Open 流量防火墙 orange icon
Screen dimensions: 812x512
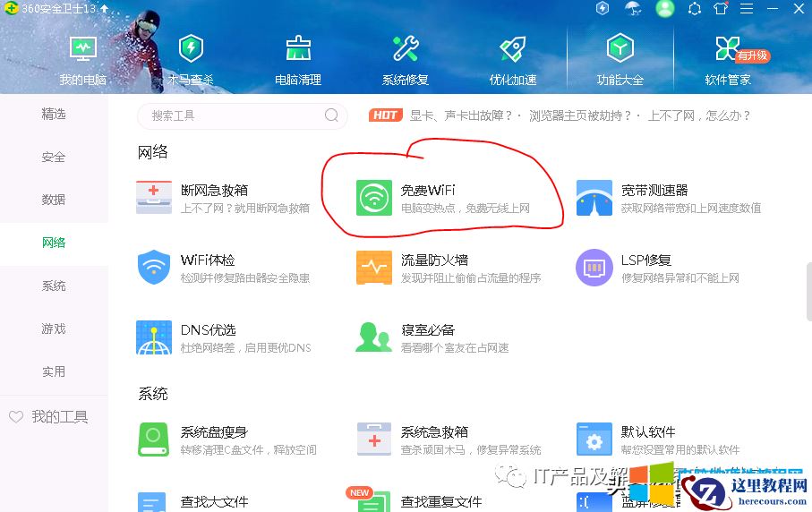[x=374, y=267]
